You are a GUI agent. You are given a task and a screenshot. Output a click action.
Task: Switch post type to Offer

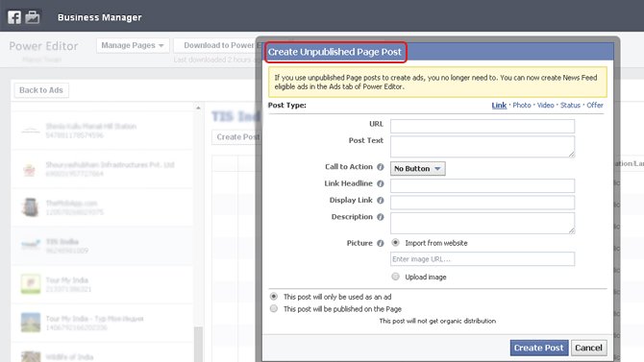(595, 105)
